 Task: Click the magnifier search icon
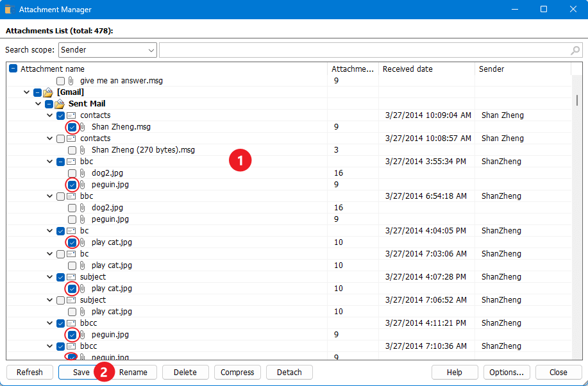click(x=575, y=50)
